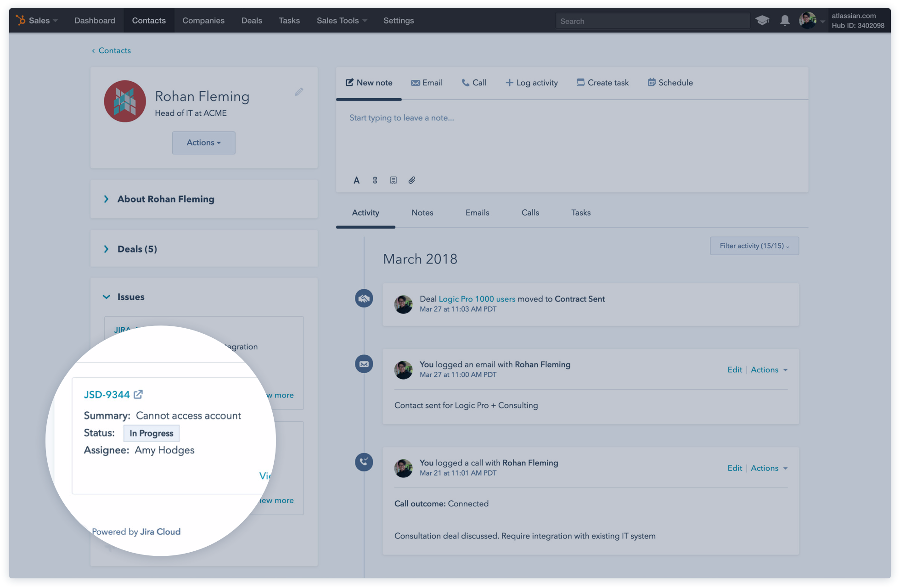
Task: Open text formatting options in the note editor
Action: click(x=356, y=180)
